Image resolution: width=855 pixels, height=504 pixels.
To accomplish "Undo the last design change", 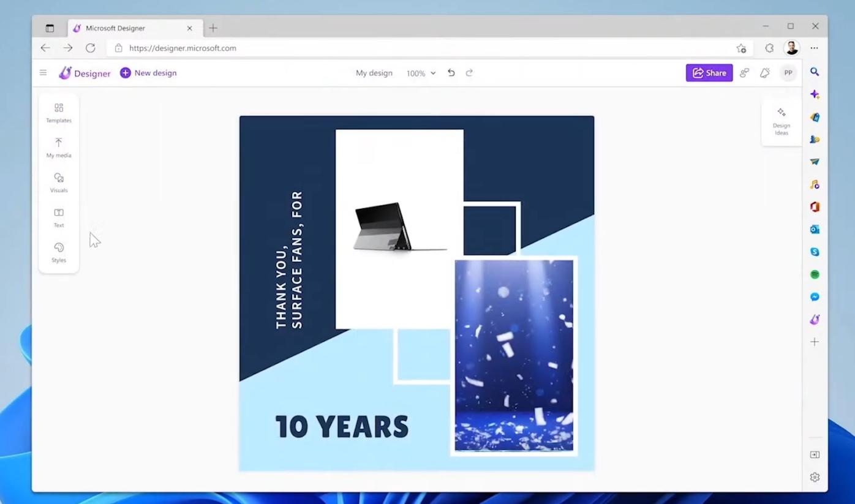I will [x=451, y=72].
